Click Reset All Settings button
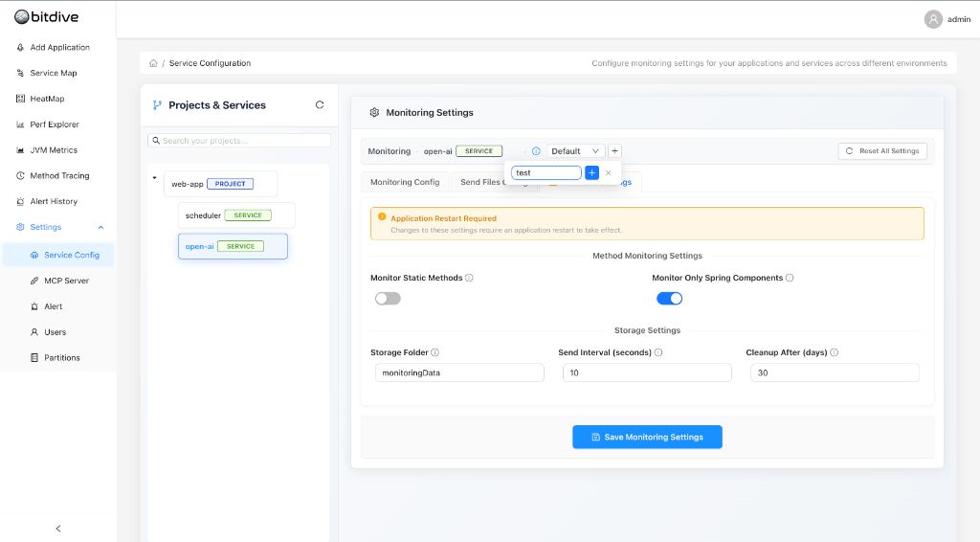The image size is (980, 542). (882, 151)
